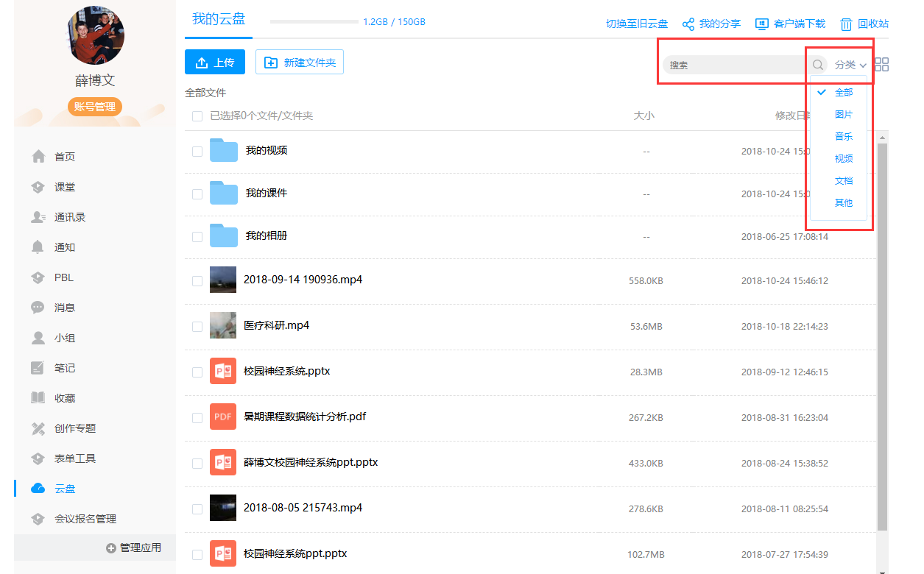Click the storage usage progress bar

coord(314,22)
